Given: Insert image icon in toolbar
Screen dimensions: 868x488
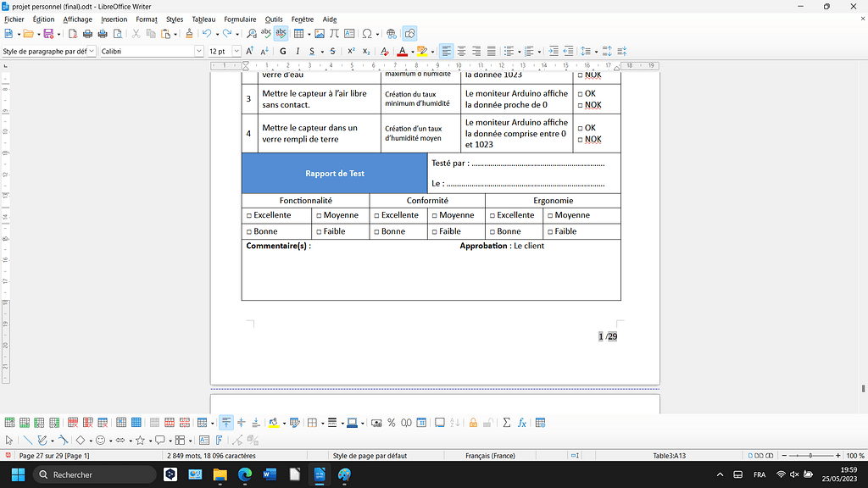Looking at the screenshot, I should point(320,34).
